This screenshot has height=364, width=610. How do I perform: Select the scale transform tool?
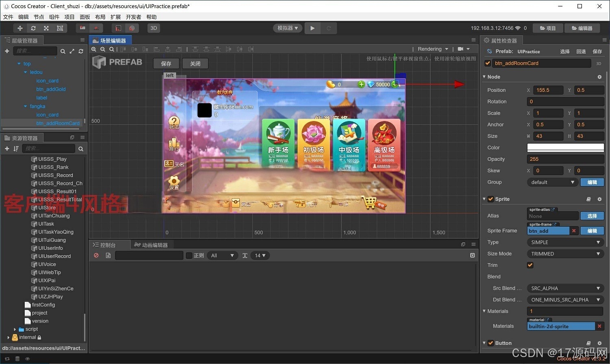[46, 28]
